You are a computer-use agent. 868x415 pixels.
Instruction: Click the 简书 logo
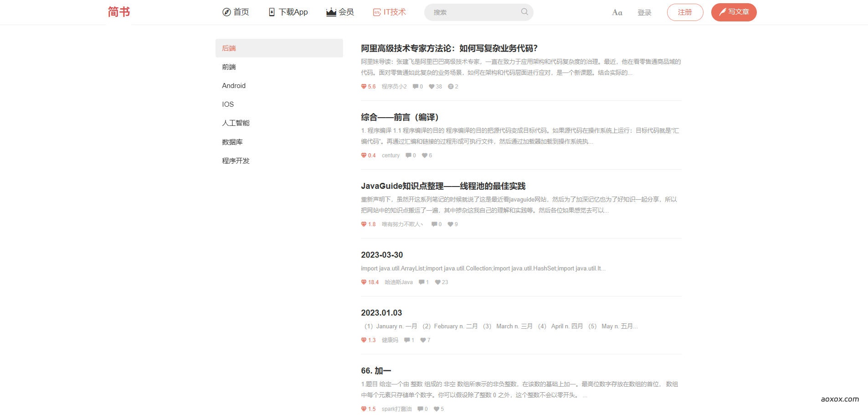pos(119,11)
